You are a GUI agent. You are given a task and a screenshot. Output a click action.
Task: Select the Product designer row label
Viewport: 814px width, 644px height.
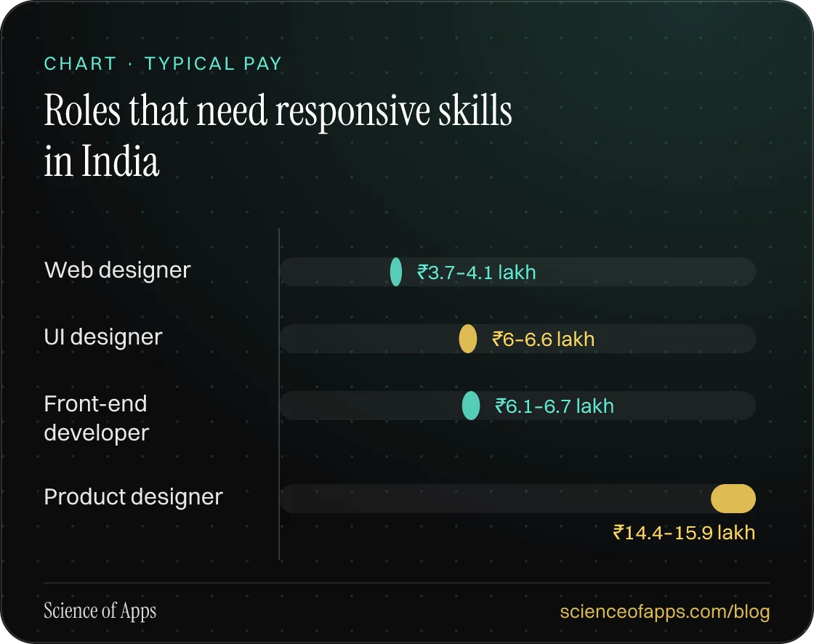134,498
